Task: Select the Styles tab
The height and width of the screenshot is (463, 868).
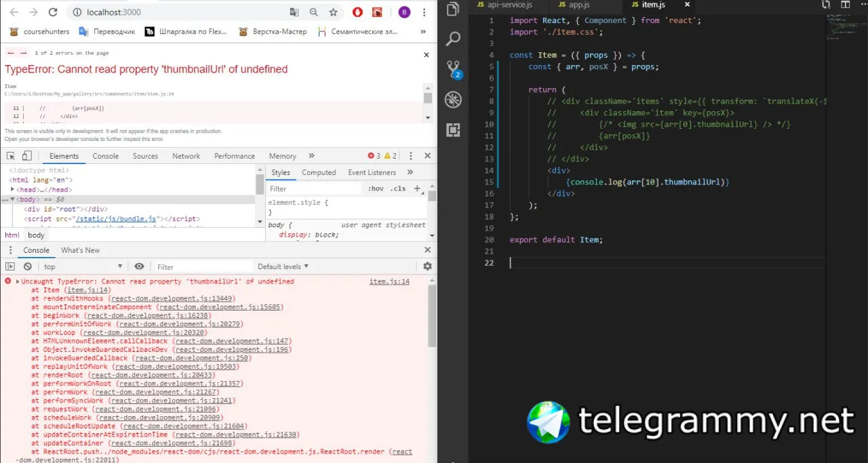Action: [281, 172]
